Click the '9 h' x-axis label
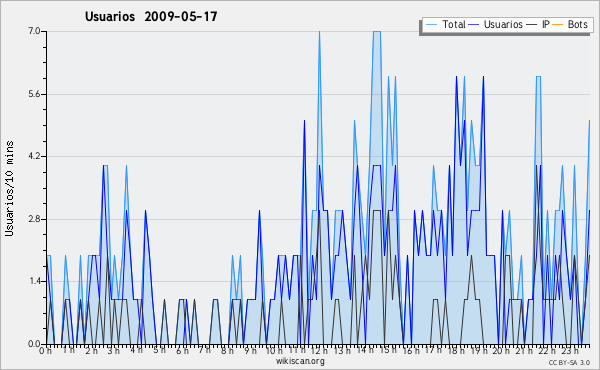 point(250,351)
